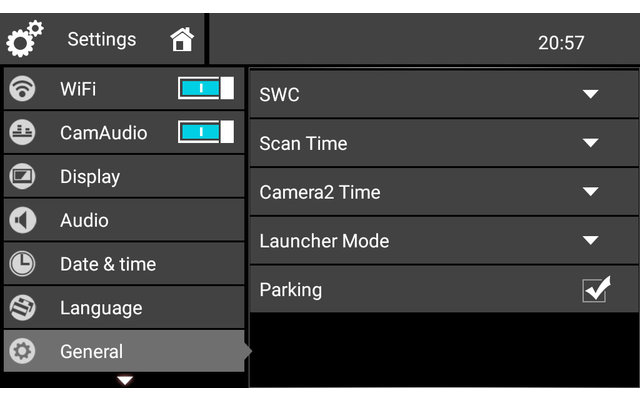Open the Display settings category
The width and height of the screenshot is (640, 400).
point(90,177)
